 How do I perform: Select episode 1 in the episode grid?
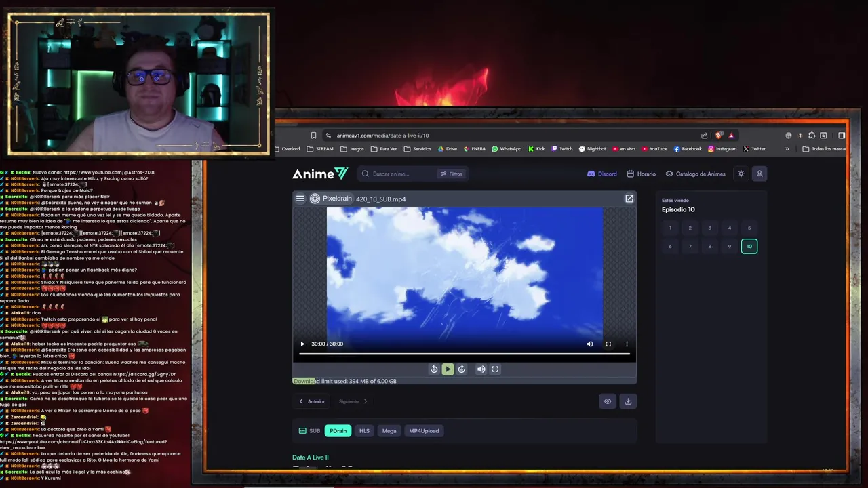670,228
